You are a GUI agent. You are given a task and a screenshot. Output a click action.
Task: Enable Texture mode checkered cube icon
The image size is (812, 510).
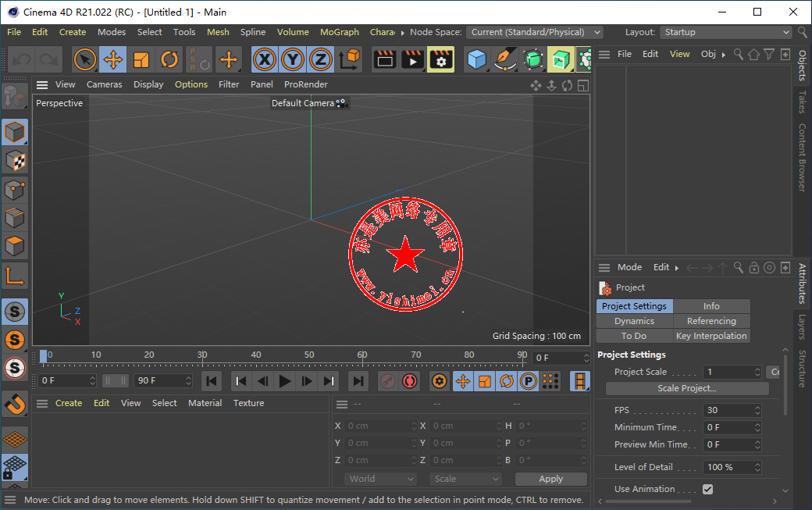coord(15,161)
